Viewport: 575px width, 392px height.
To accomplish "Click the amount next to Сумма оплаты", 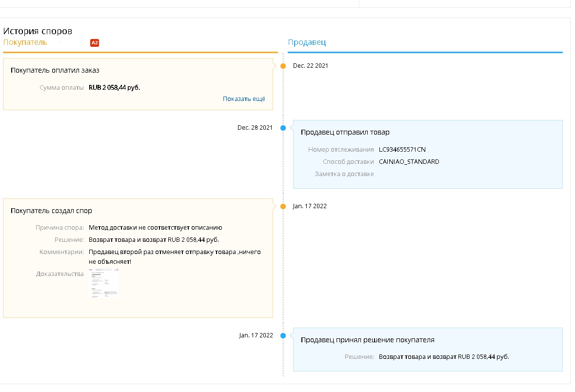I will click(x=115, y=88).
